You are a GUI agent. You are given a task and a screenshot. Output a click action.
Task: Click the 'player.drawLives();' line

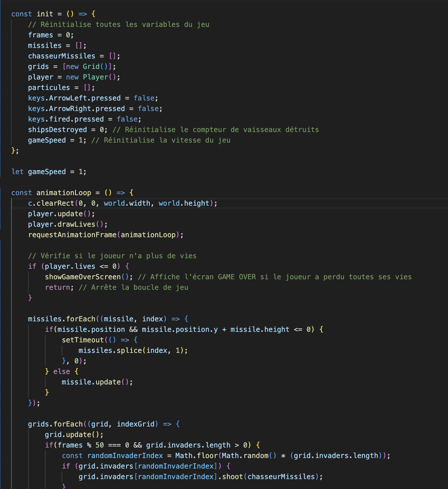click(x=68, y=224)
